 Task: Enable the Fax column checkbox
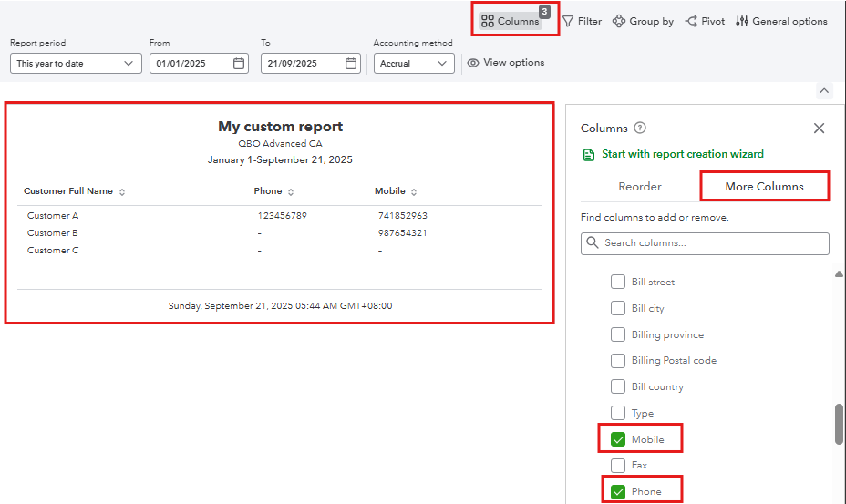[618, 466]
